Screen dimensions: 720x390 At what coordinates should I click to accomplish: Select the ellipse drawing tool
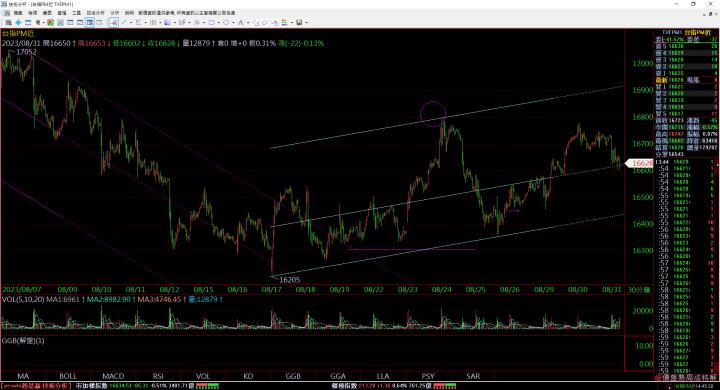point(226,23)
